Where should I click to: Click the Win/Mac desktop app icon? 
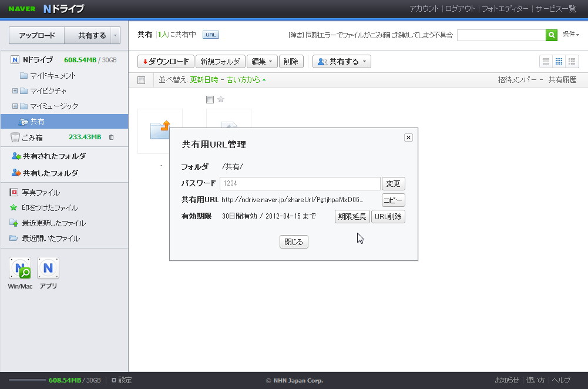(20, 267)
